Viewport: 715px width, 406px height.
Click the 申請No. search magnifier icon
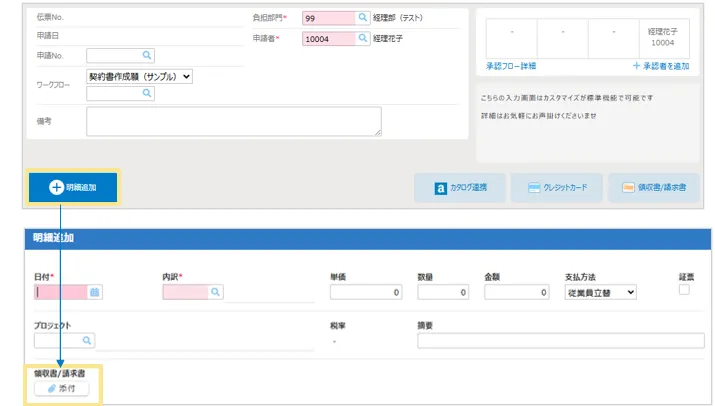click(147, 56)
